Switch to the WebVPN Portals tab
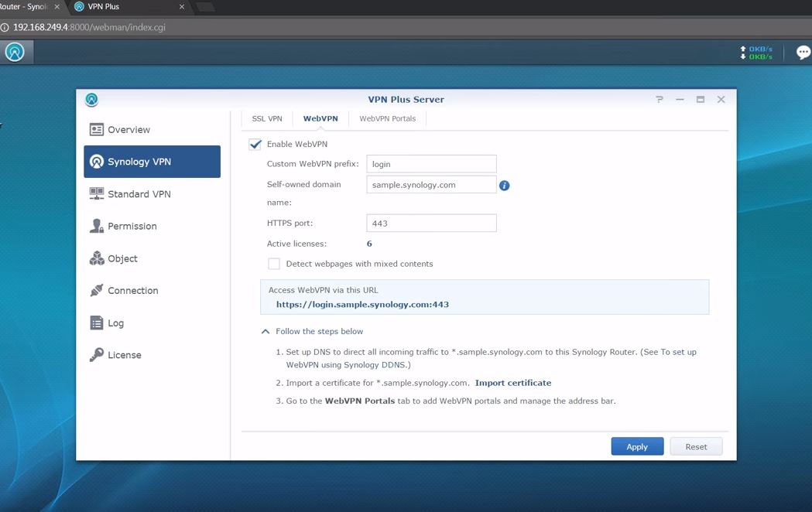The width and height of the screenshot is (812, 512). click(387, 119)
